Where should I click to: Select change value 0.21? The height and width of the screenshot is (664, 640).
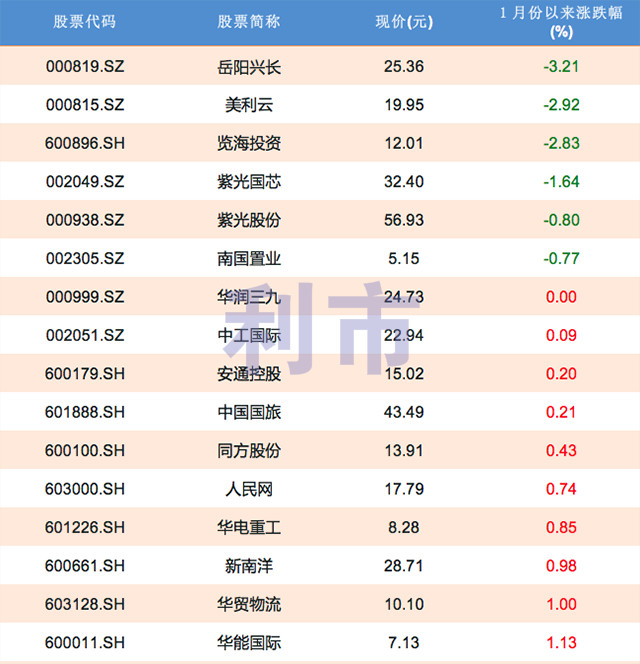[x=561, y=412]
